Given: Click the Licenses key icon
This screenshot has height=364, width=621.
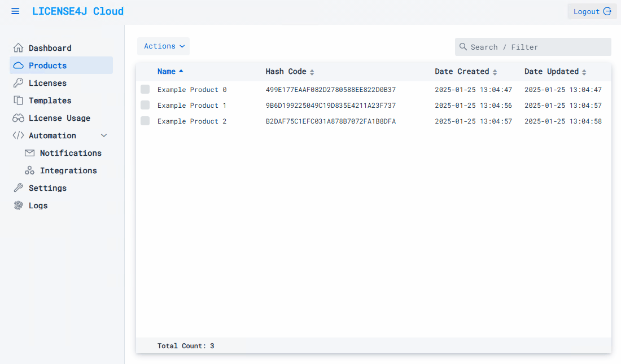Looking at the screenshot, I should pos(18,83).
